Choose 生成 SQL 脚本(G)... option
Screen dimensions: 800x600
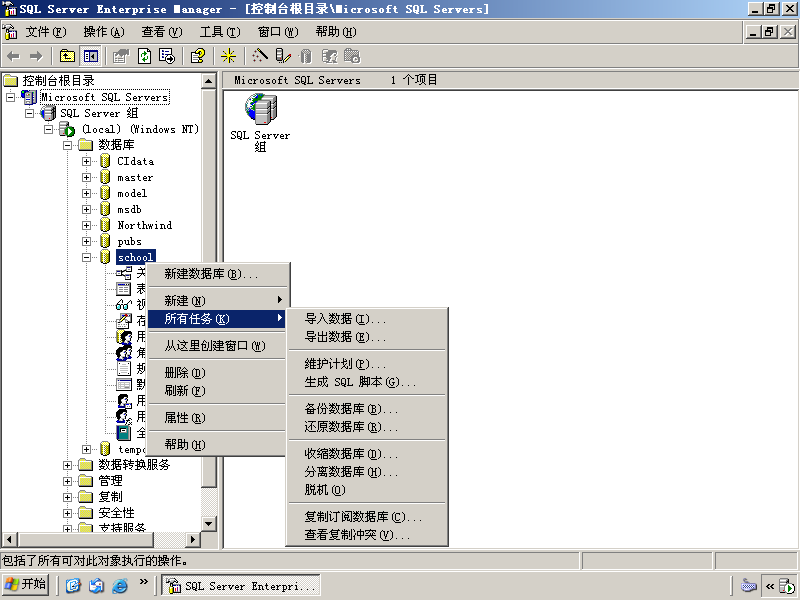click(x=367, y=382)
